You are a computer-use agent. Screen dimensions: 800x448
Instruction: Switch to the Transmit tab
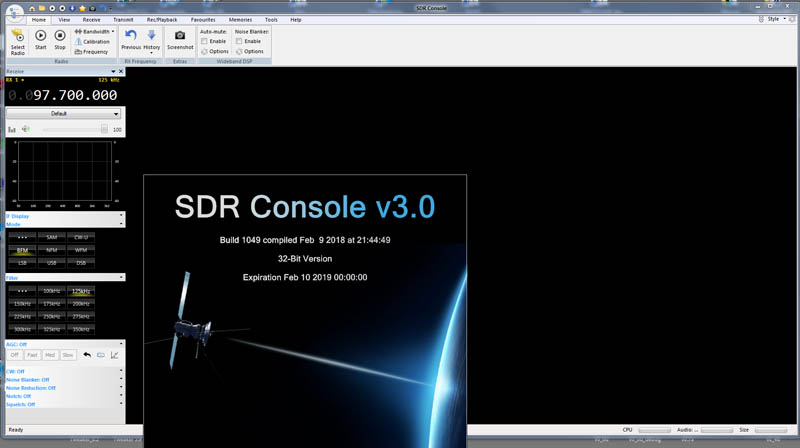pos(123,20)
